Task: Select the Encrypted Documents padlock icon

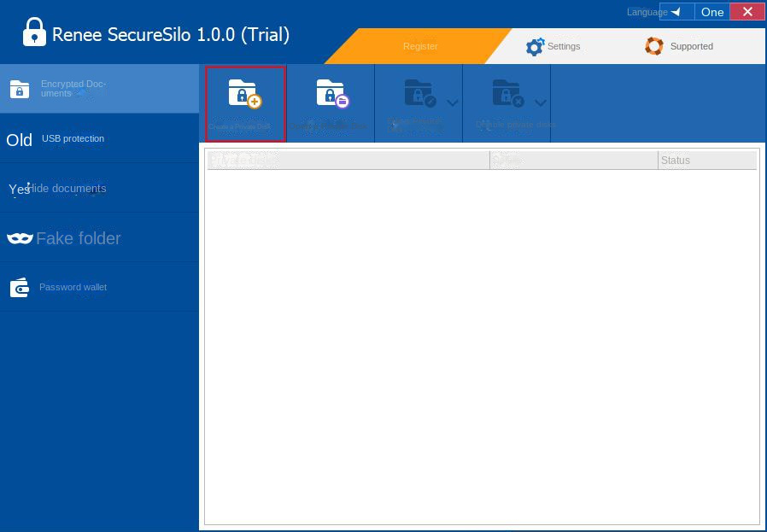Action: (x=19, y=89)
